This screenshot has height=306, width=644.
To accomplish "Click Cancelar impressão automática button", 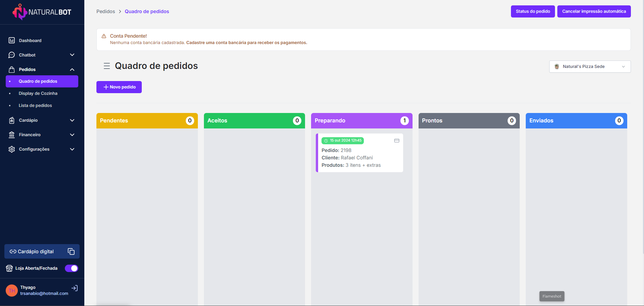I will click(x=594, y=11).
